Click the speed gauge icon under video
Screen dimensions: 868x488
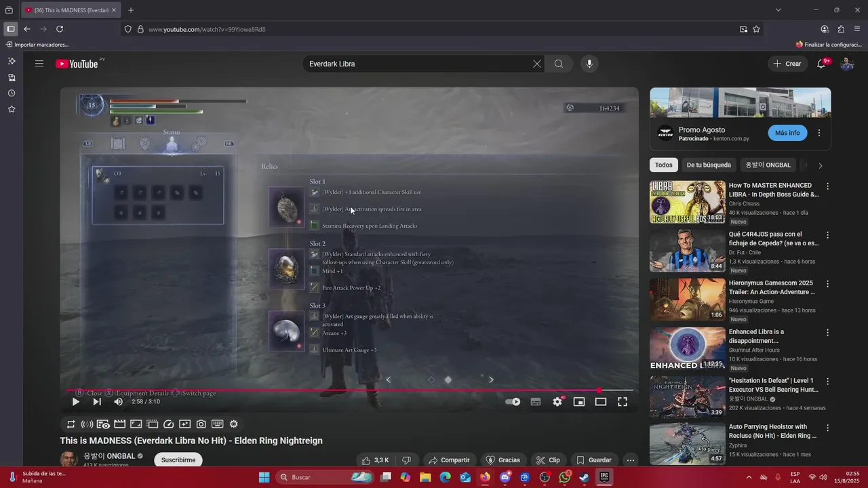point(168,424)
